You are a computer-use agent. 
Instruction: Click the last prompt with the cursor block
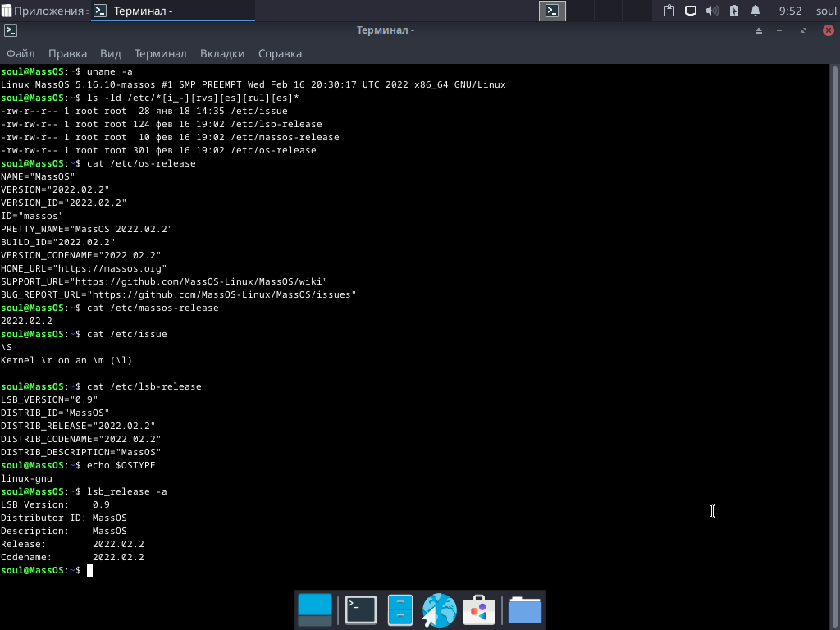(47, 570)
